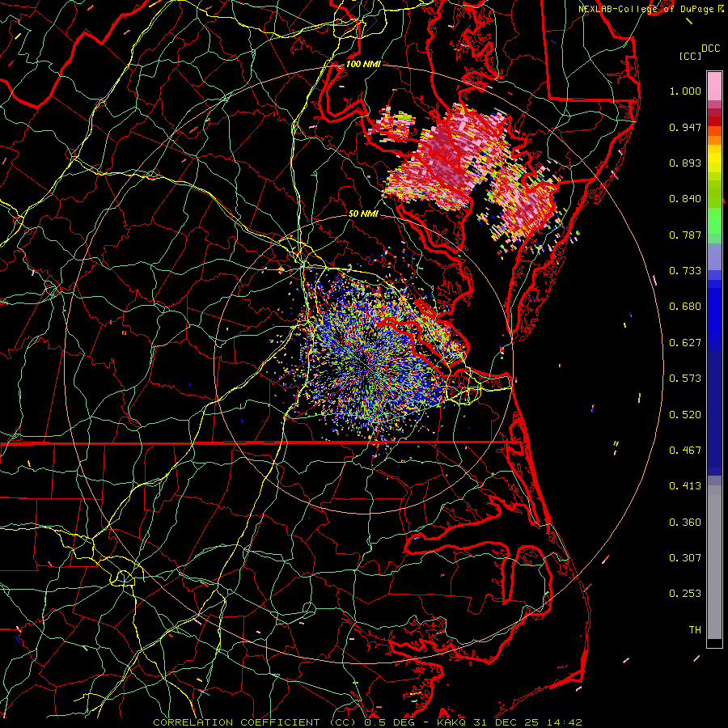Click the 0.467 scale value
The width and height of the screenshot is (728, 728).
pyautogui.click(x=685, y=451)
